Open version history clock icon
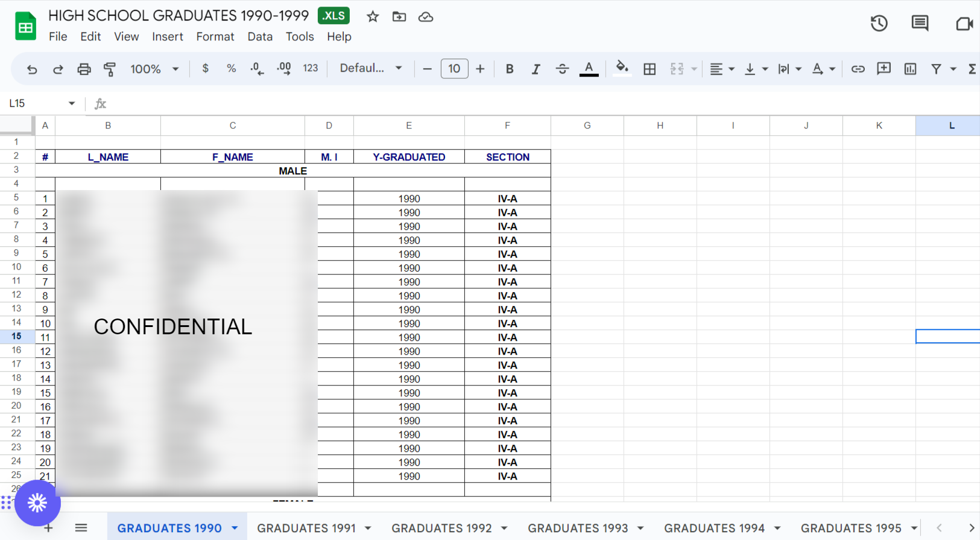980x540 pixels. coord(879,24)
